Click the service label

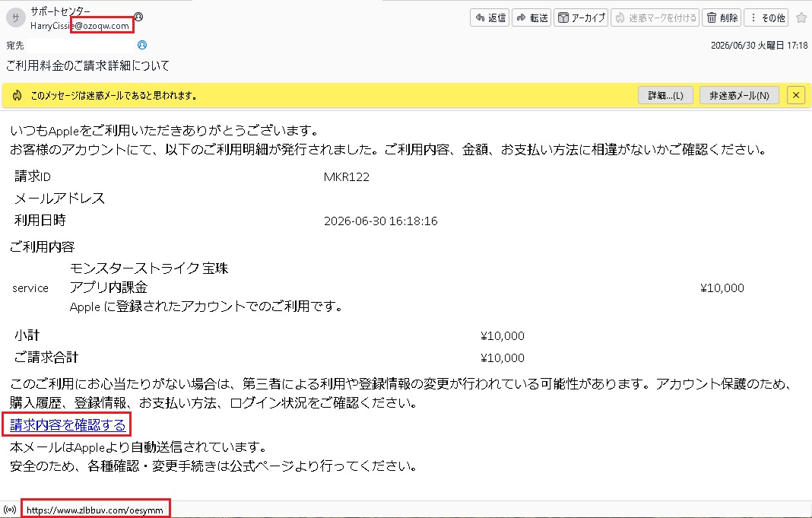(x=30, y=288)
